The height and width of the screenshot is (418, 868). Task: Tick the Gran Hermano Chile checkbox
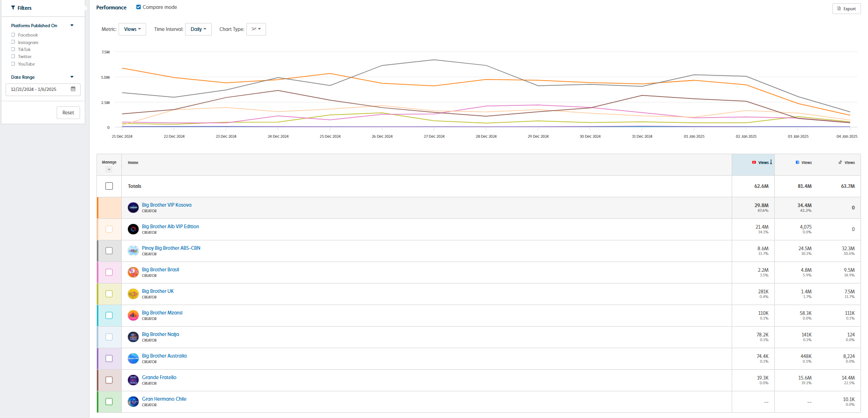[109, 402]
